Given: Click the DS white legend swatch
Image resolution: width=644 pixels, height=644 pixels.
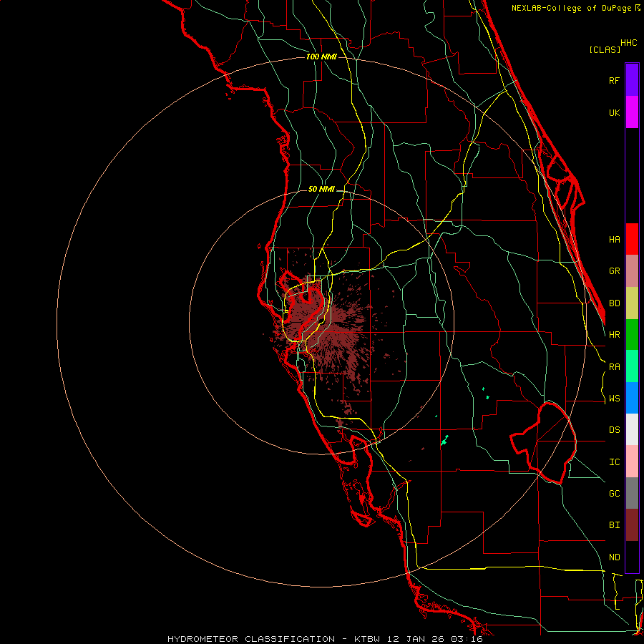Looking at the screenshot, I should 632,429.
